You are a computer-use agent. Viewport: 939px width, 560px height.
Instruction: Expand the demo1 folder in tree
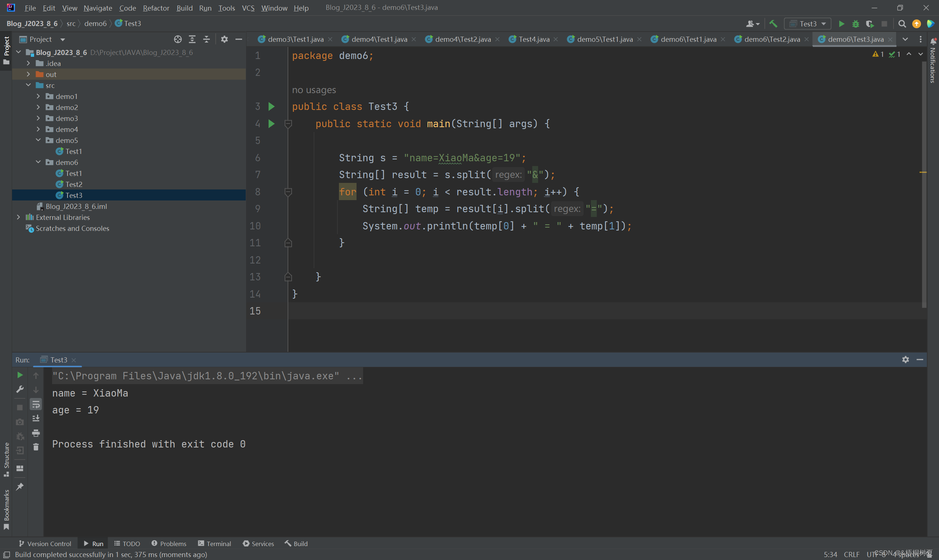[38, 96]
